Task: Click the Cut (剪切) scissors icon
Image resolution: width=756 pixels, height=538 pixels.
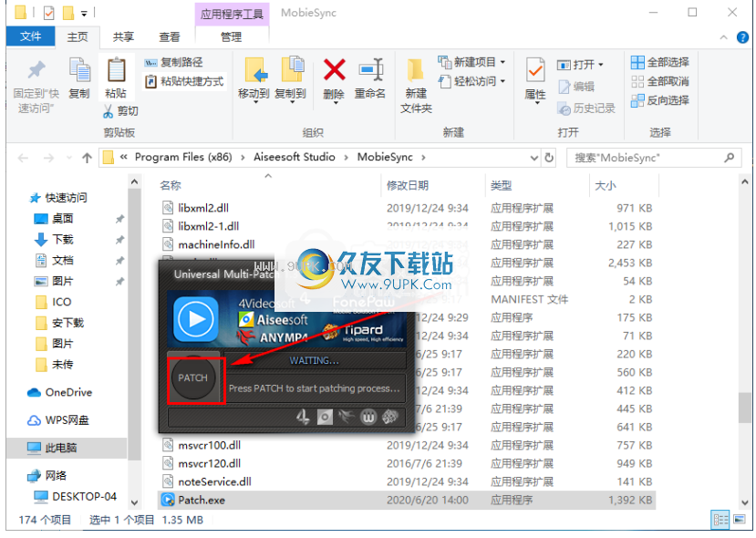Action: tap(108, 111)
